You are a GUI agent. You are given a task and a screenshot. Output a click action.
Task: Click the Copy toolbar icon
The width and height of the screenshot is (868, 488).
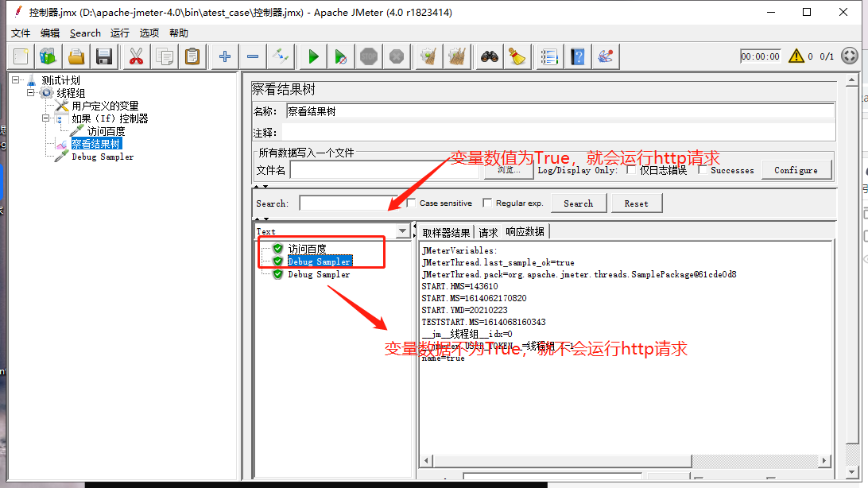(x=165, y=56)
